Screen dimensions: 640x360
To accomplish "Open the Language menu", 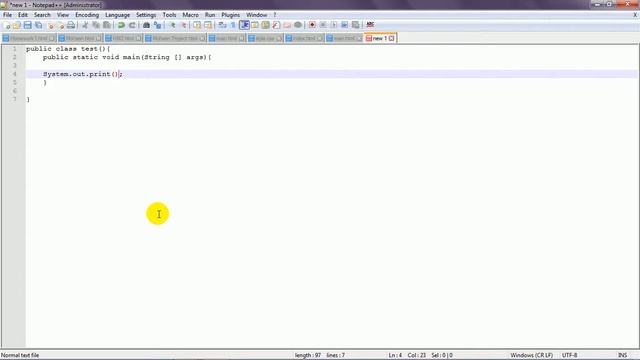I will (x=117, y=15).
